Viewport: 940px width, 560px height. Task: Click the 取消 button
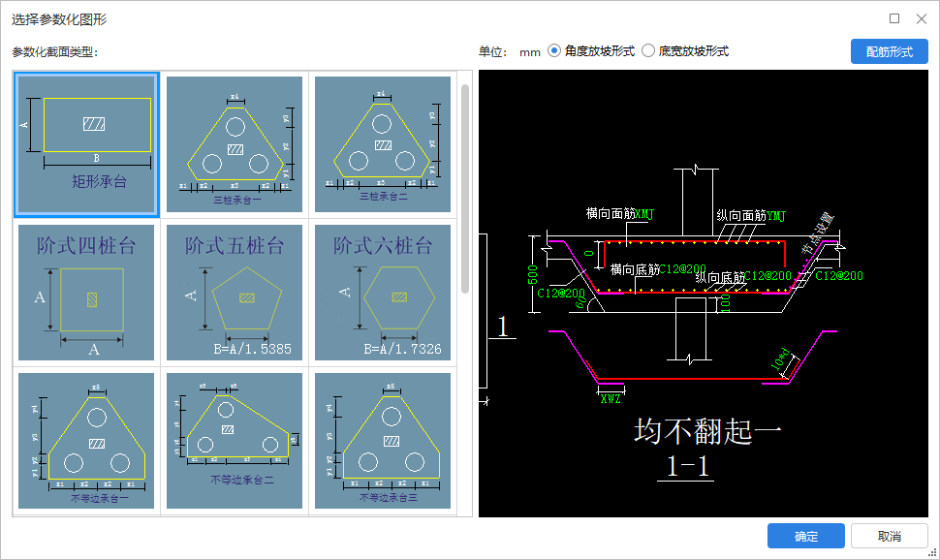pos(889,536)
